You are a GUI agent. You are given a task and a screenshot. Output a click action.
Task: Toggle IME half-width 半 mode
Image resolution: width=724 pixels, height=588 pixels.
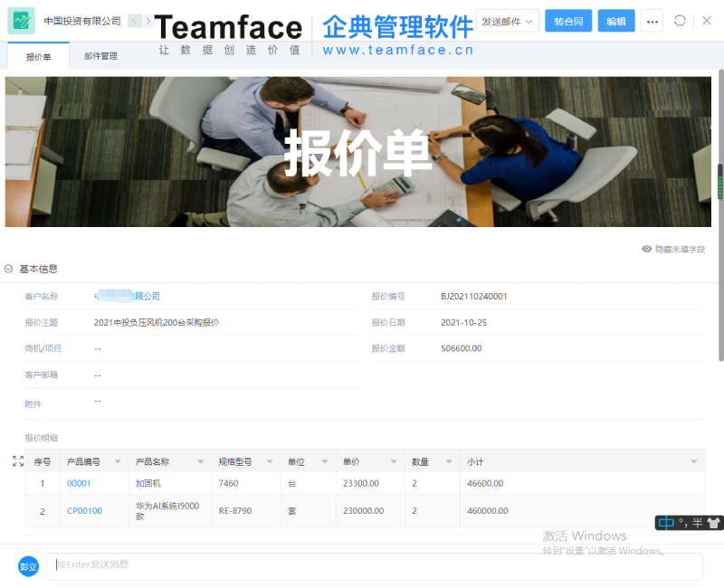pyautogui.click(x=697, y=523)
